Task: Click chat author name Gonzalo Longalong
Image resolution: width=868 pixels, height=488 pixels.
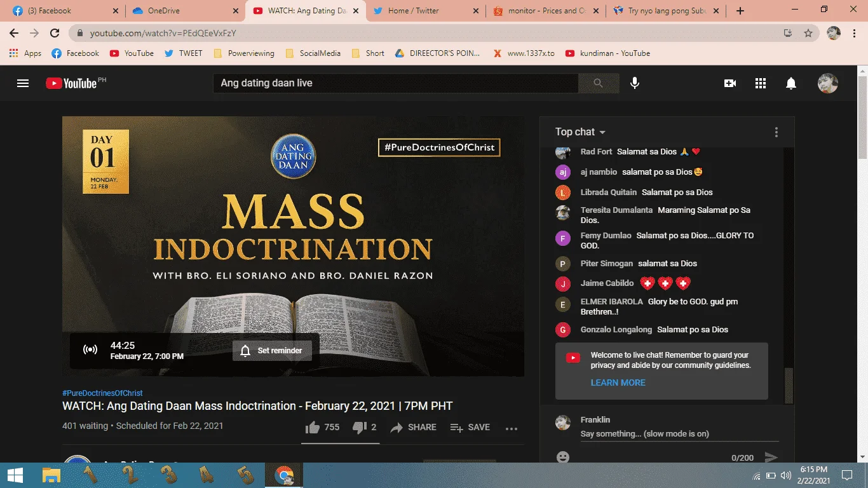Action: pyautogui.click(x=616, y=330)
